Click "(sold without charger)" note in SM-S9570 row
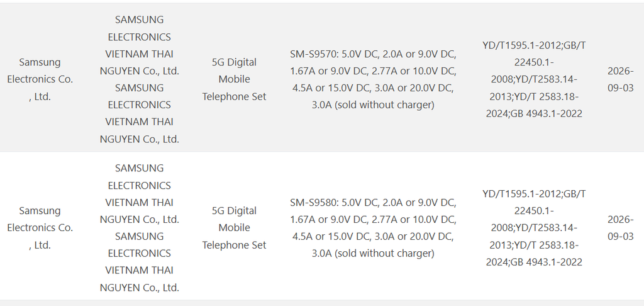The image size is (644, 306). pyautogui.click(x=384, y=105)
